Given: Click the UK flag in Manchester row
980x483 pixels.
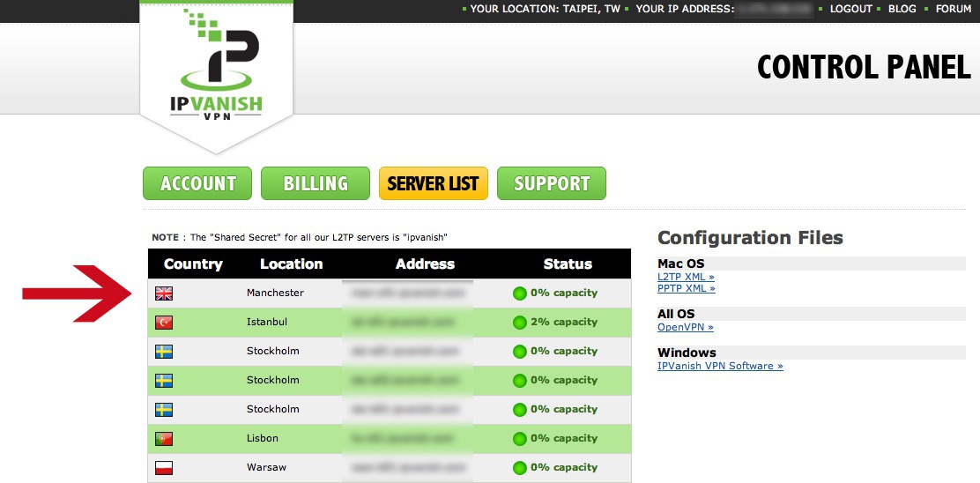Looking at the screenshot, I should click(x=164, y=293).
